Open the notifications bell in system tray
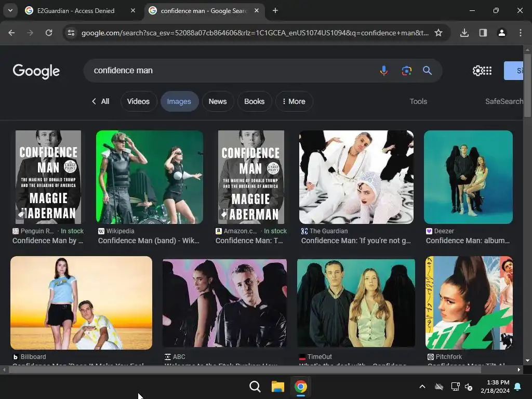 (x=518, y=387)
